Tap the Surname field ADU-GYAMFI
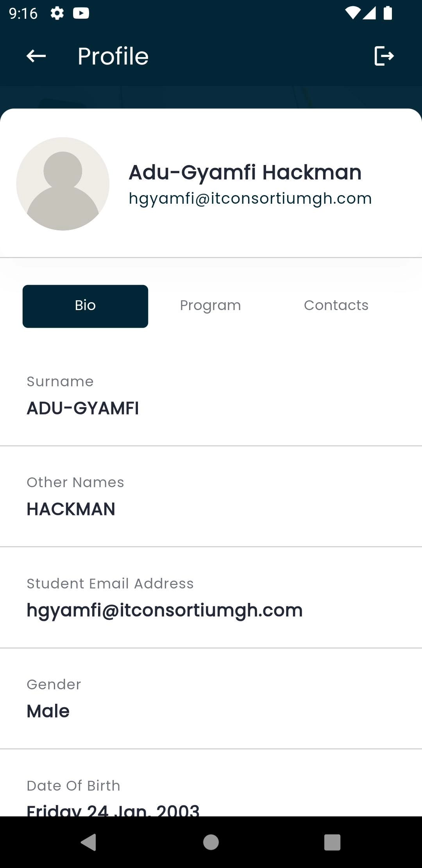This screenshot has height=868, width=422. 83,408
